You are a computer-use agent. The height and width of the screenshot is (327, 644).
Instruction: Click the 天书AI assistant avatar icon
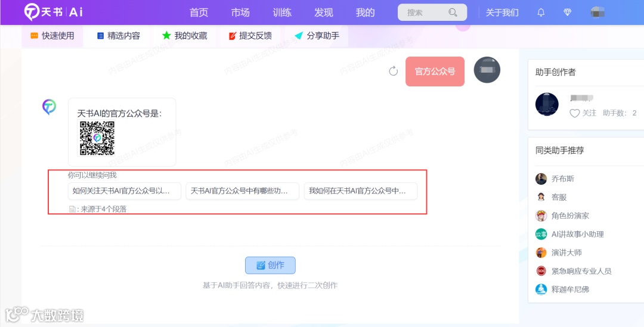[49, 107]
